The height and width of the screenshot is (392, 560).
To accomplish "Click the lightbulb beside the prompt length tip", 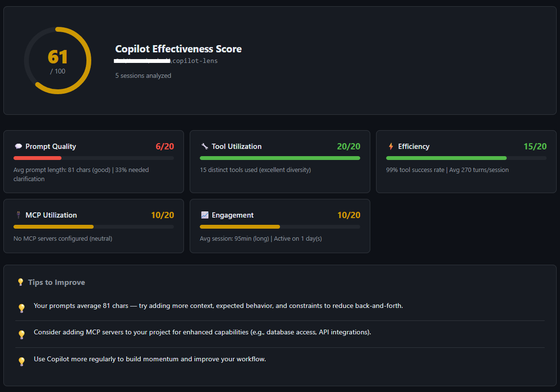I will point(22,308).
